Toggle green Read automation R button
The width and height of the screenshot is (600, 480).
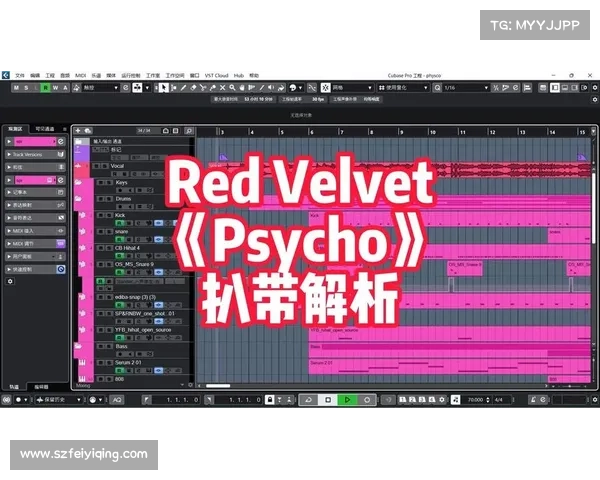pos(46,88)
